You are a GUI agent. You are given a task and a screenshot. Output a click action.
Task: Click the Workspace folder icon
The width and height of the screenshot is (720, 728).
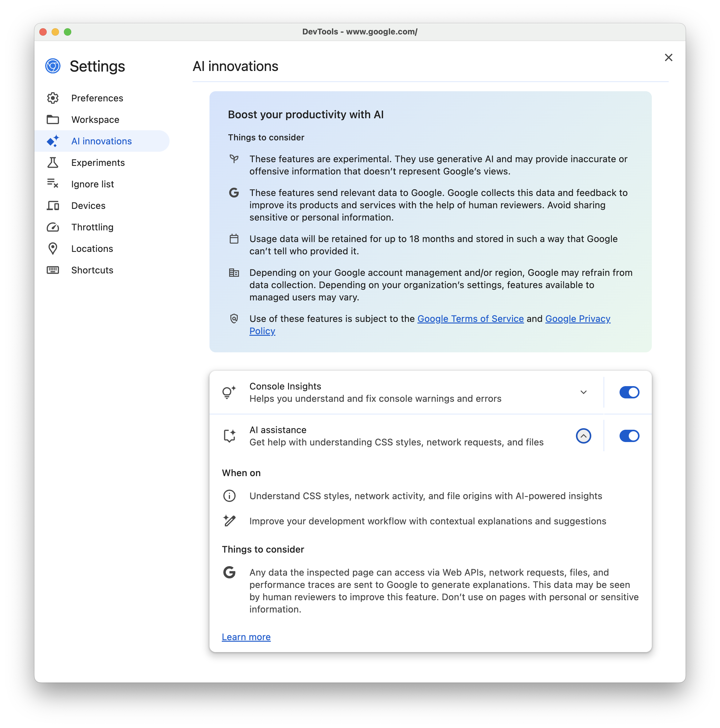click(x=53, y=119)
